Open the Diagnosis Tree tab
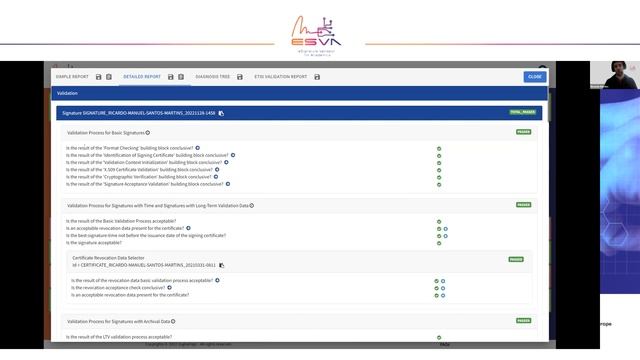 (x=213, y=77)
